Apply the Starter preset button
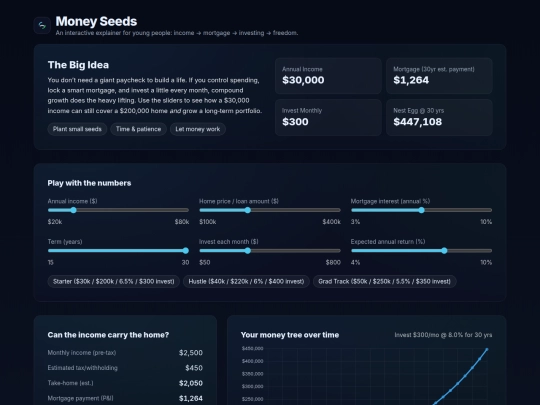Screen dimensions: 540x405 tap(113, 281)
